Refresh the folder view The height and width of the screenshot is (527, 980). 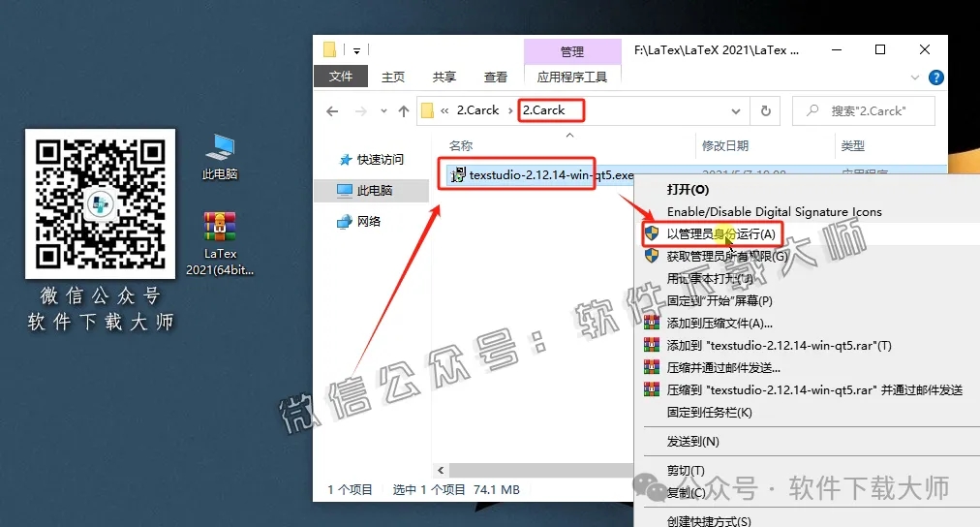(766, 111)
